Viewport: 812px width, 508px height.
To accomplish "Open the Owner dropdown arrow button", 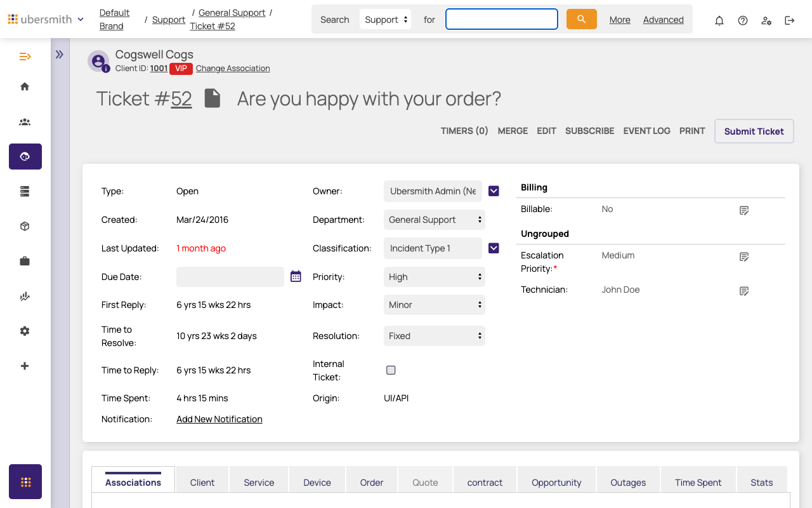I will 494,190.
